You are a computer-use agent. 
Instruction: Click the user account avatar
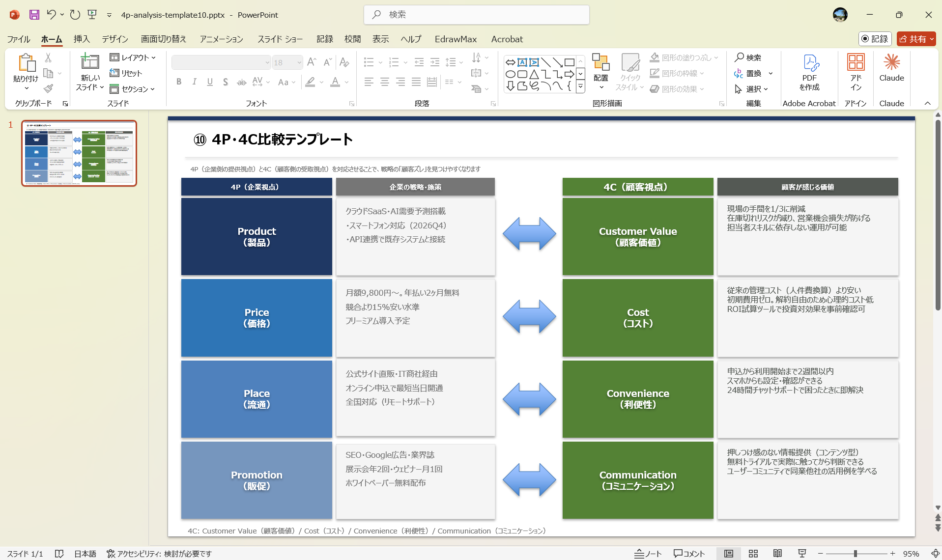click(840, 15)
